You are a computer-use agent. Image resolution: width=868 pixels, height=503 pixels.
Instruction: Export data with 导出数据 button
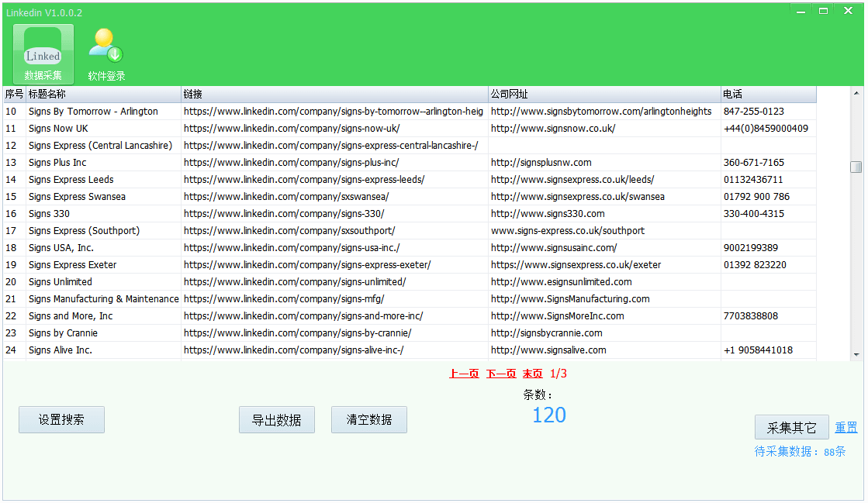click(x=277, y=419)
